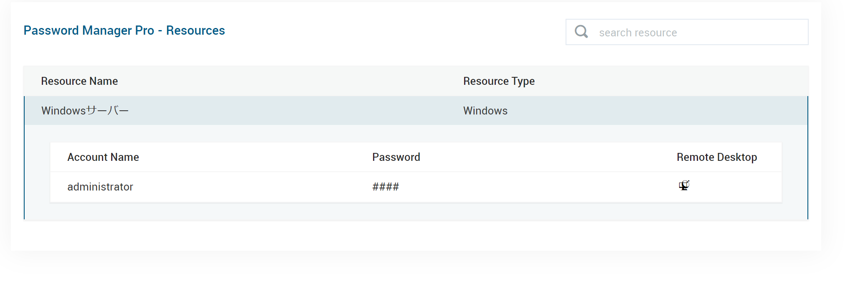Sort by Resource Name column header
Screen dimensions: 868x282
pyautogui.click(x=79, y=81)
